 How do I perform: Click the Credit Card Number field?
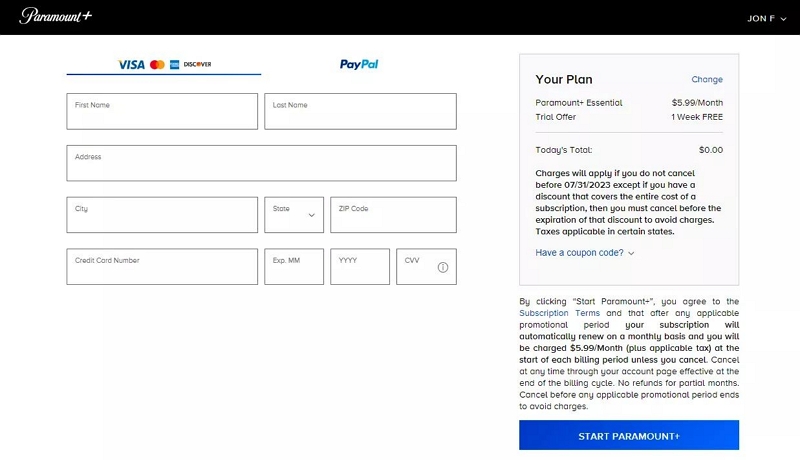point(162,267)
